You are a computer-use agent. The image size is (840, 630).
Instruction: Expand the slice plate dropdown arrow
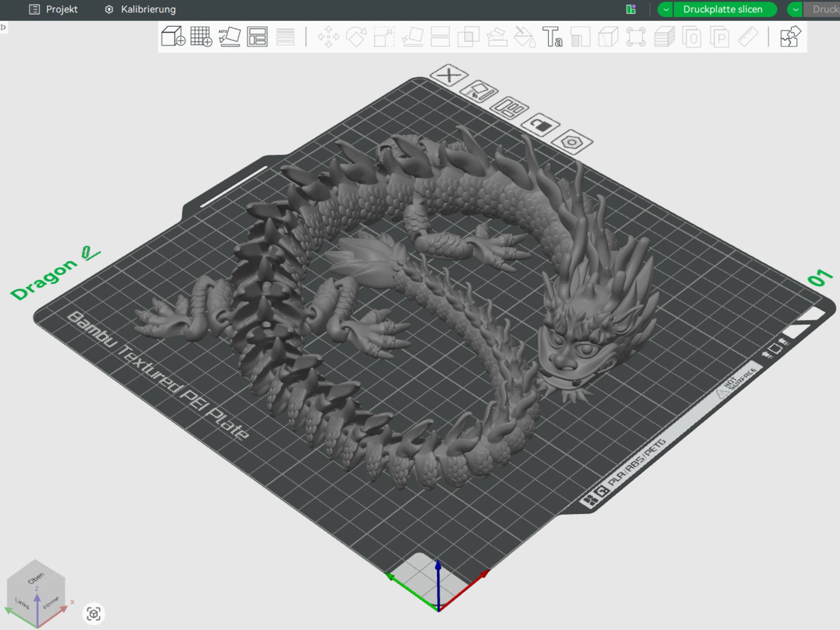tap(666, 9)
